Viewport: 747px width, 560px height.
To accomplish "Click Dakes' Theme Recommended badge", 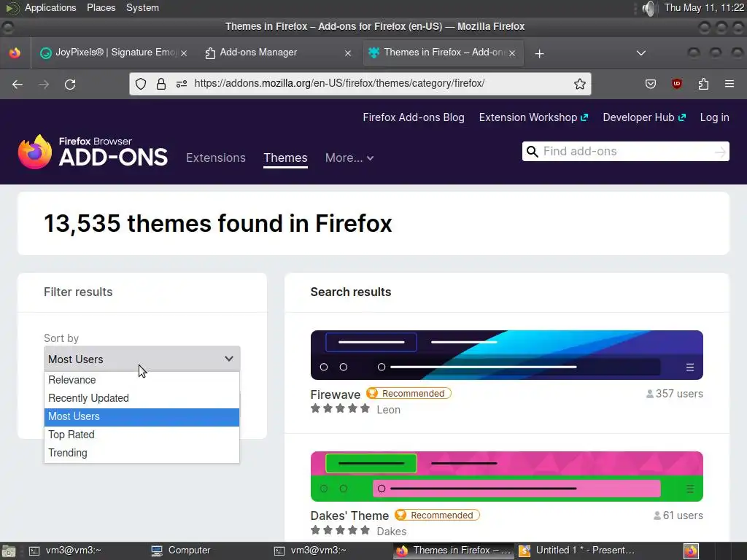I will click(x=438, y=516).
